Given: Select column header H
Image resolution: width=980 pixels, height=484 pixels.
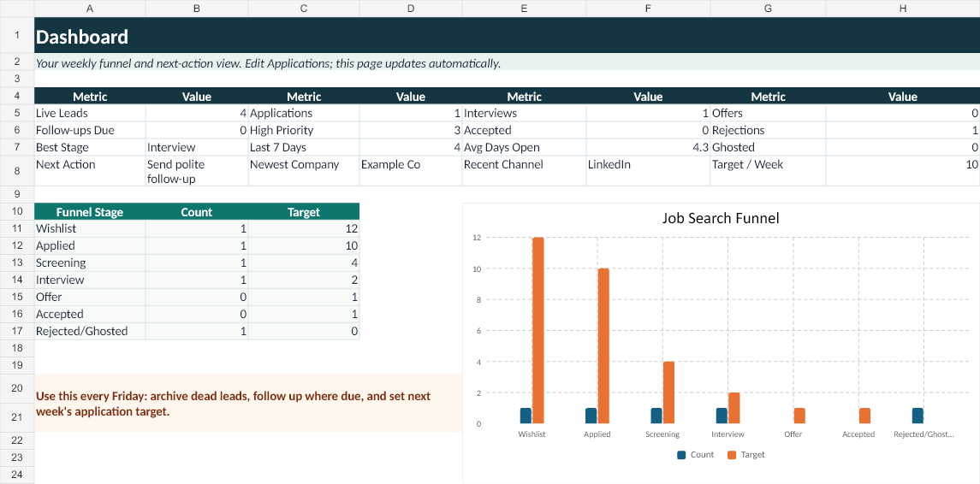Looking at the screenshot, I should pyautogui.click(x=902, y=9).
